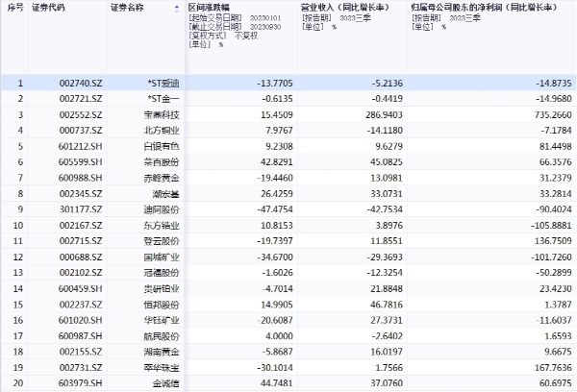Viewport: 577px width, 392px height.
Task: Select stock code 600988.SH
Action: [x=80, y=178]
